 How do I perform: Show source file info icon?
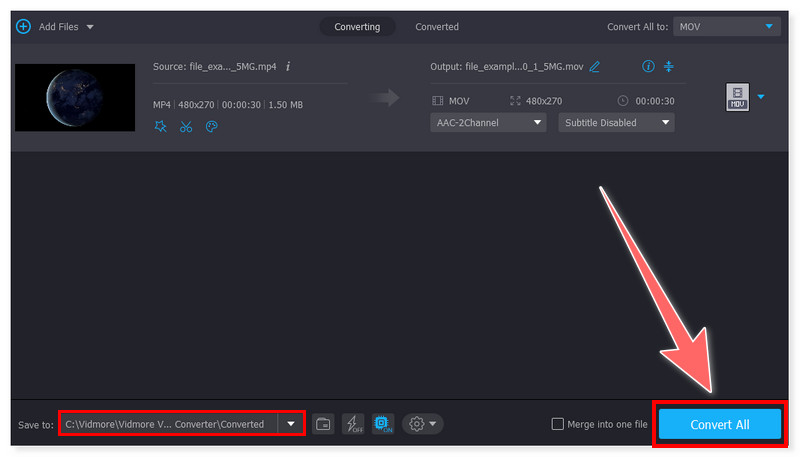point(288,67)
